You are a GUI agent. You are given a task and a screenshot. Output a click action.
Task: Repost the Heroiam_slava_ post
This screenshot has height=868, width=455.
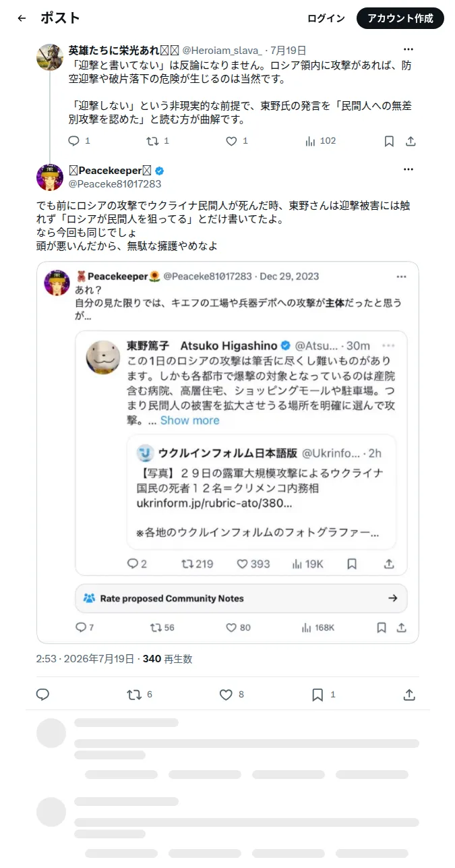pyautogui.click(x=158, y=141)
